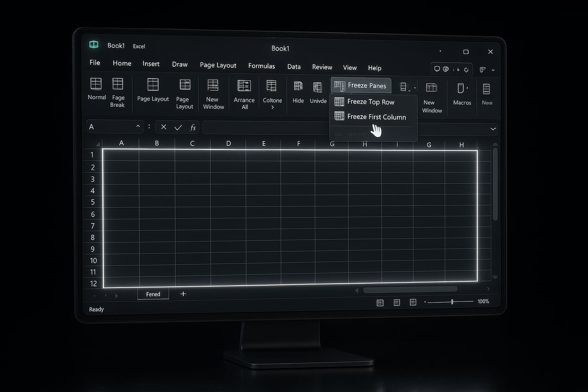Expand the formula bar with right-side chevron
The image size is (588, 392).
pos(492,128)
